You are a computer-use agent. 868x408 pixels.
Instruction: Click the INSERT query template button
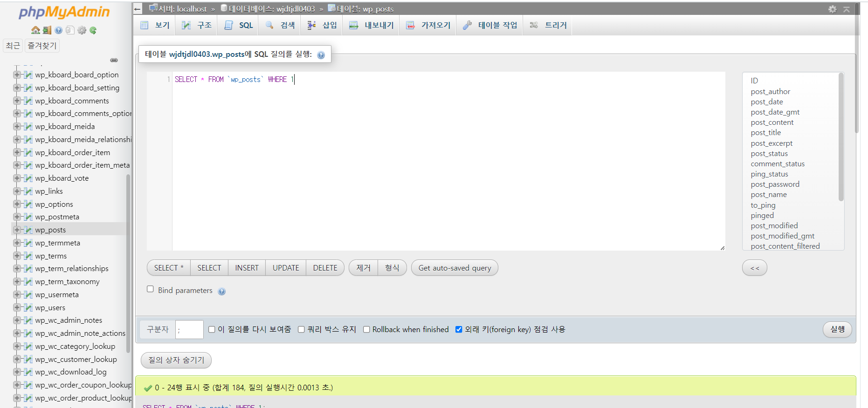[x=247, y=268]
